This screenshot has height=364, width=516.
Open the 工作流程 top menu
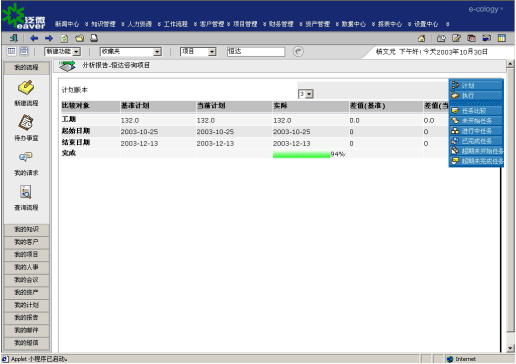click(x=176, y=24)
